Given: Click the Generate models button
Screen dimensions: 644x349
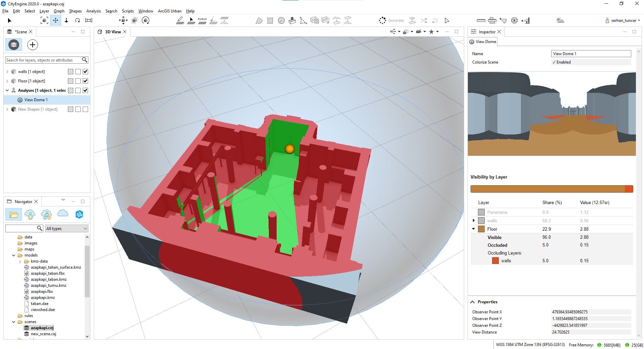Looking at the screenshot, I should pyautogui.click(x=391, y=21).
